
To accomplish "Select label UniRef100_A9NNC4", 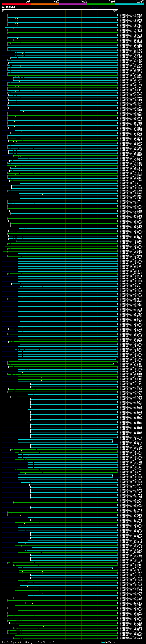I will click(x=131, y=53).
